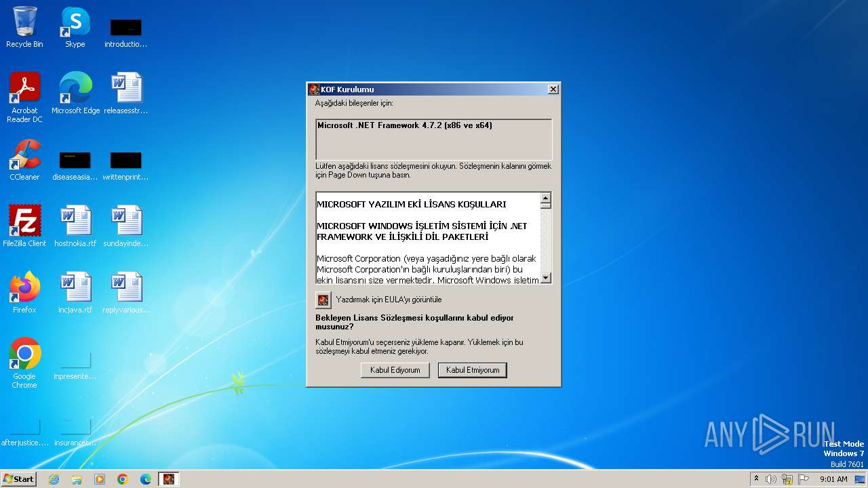The image size is (868, 488).
Task: Open the Windows Start menu
Action: tap(18, 479)
